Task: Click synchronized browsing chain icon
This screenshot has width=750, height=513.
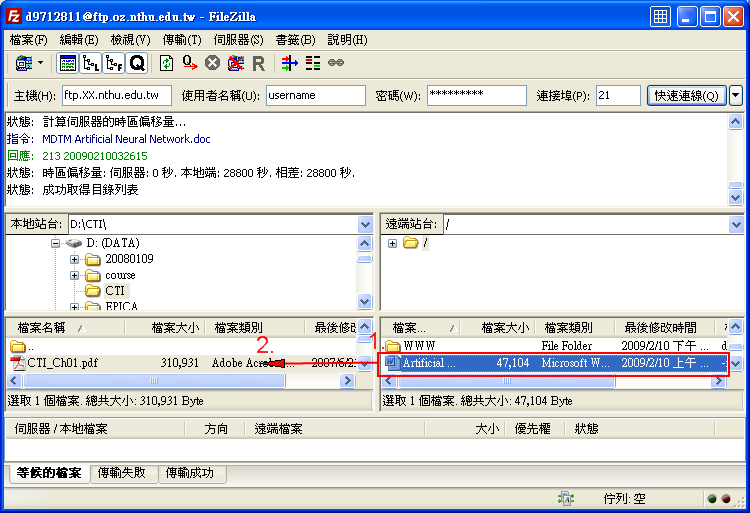Action: pos(336,63)
